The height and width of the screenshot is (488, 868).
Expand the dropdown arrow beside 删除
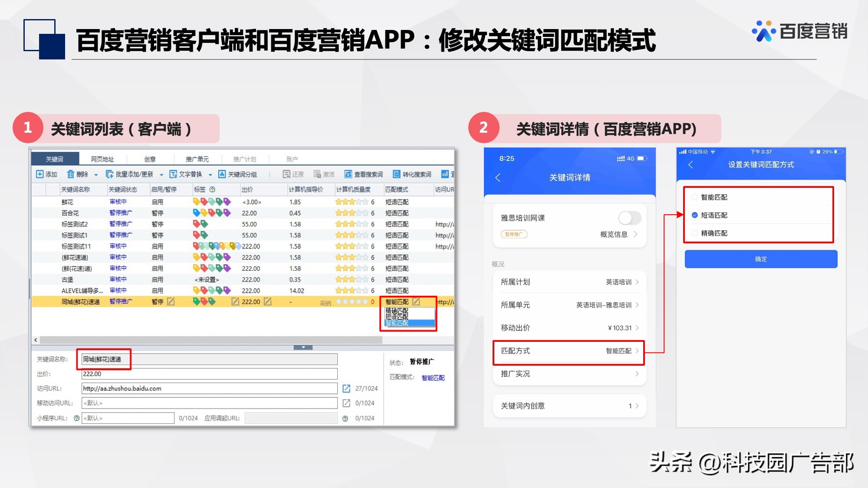pos(95,174)
